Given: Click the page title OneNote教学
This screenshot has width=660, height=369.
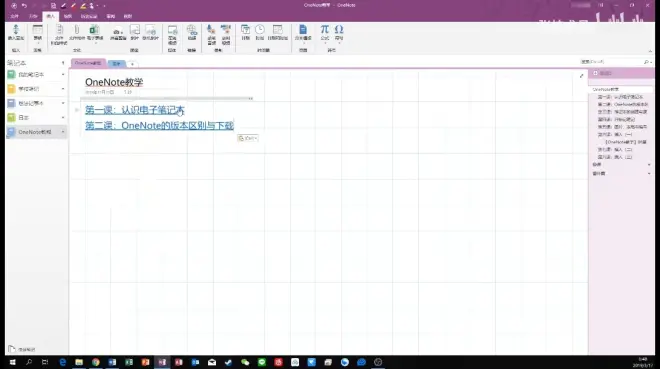Looking at the screenshot, I should coord(114,82).
